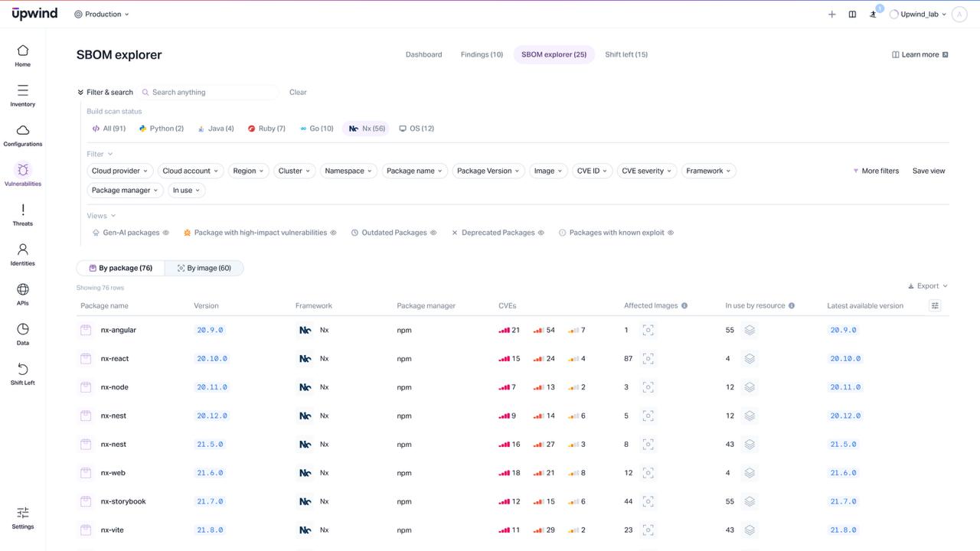Open the notifications icon with badge
The width and height of the screenshot is (980, 551).
click(x=874, y=14)
